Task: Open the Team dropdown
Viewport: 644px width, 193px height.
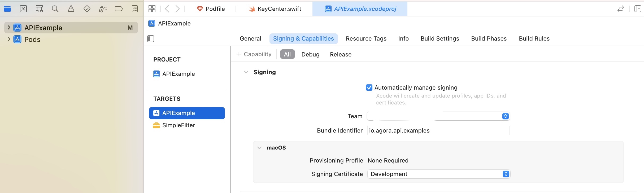Action: coord(438,116)
